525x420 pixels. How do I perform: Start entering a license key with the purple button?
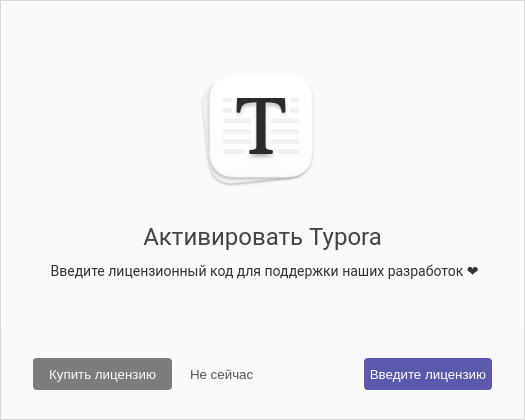tap(428, 374)
